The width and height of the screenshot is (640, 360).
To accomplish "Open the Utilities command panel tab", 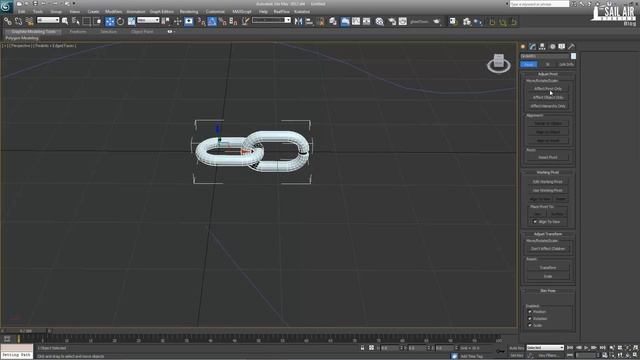I will [x=571, y=47].
